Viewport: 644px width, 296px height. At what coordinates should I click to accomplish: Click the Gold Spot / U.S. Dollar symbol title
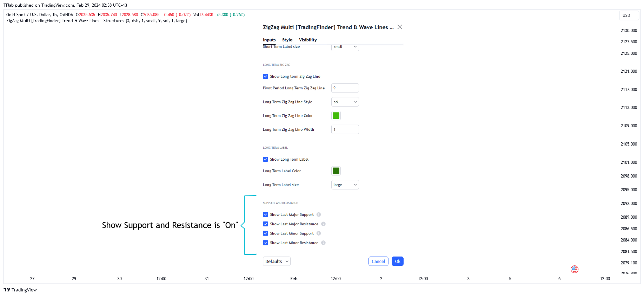click(x=40, y=15)
